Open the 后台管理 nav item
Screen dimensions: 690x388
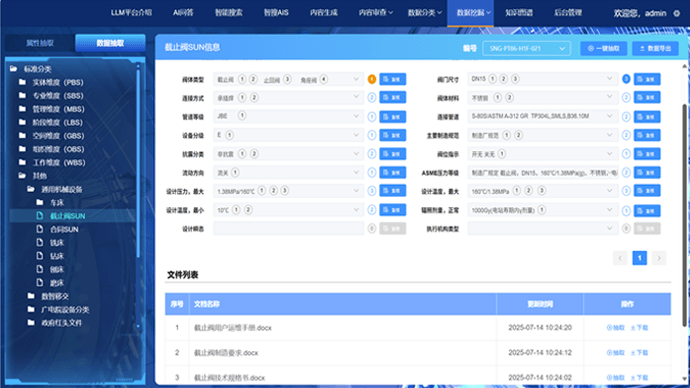568,13
